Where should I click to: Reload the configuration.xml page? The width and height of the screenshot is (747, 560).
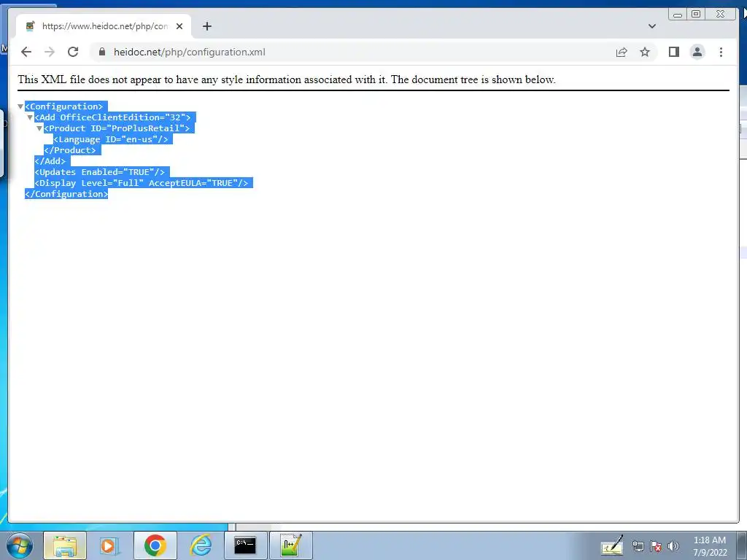[x=73, y=52]
